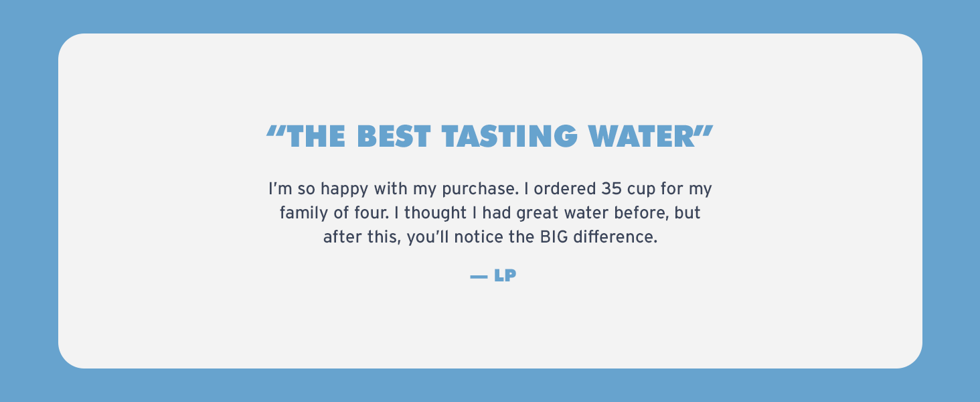Click the word THE in the headline
The width and height of the screenshot is (980, 402).
click(317, 136)
